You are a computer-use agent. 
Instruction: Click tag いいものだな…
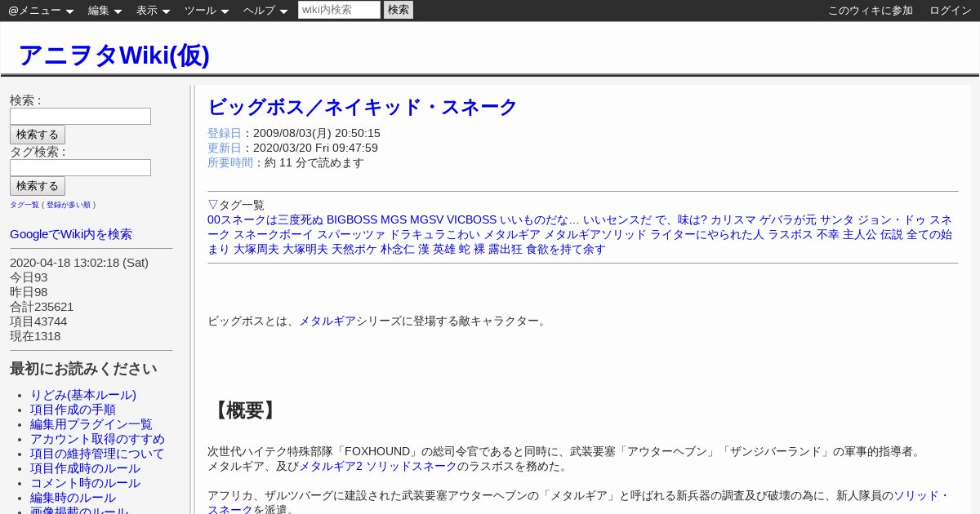(540, 219)
